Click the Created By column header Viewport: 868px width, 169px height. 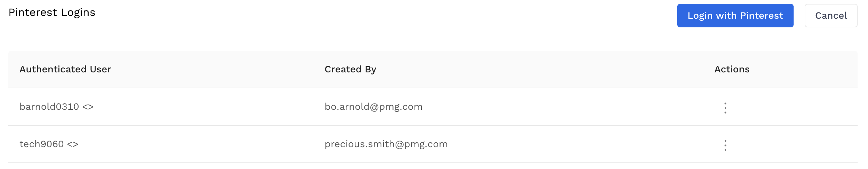coord(350,69)
